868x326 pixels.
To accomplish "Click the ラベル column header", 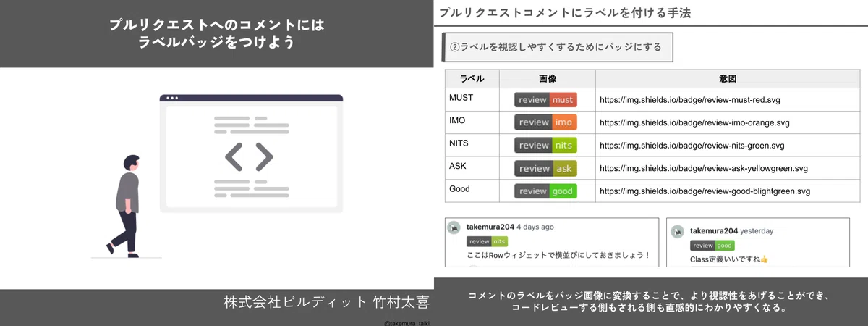I will click(472, 79).
